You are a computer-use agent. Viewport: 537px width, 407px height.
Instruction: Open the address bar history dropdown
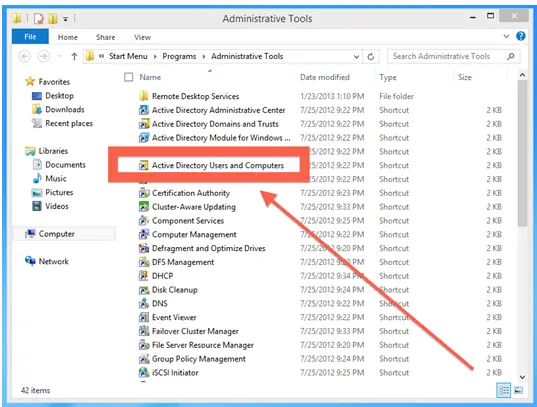(357, 57)
